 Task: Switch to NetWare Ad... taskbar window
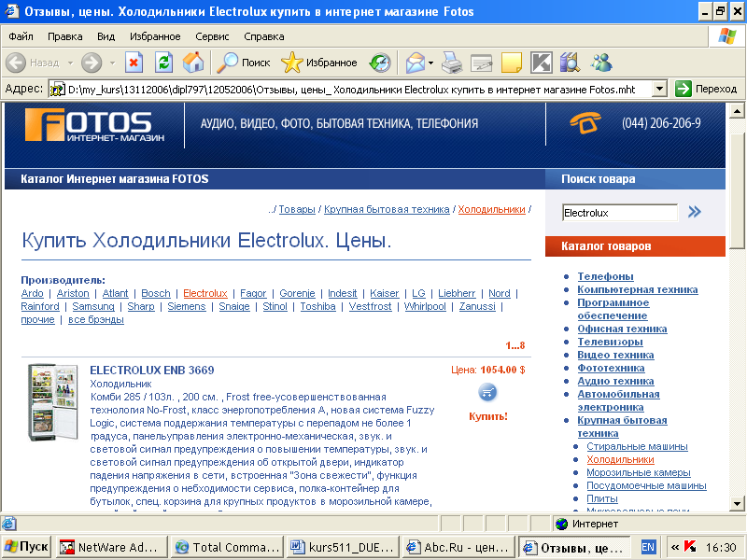point(112,547)
